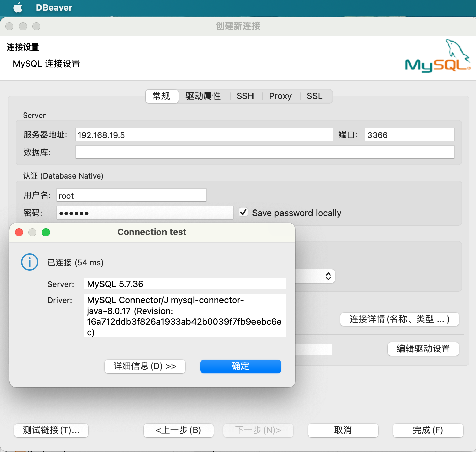The image size is (476, 452).
Task: Click the info icon in Connection test
Action: 30,262
